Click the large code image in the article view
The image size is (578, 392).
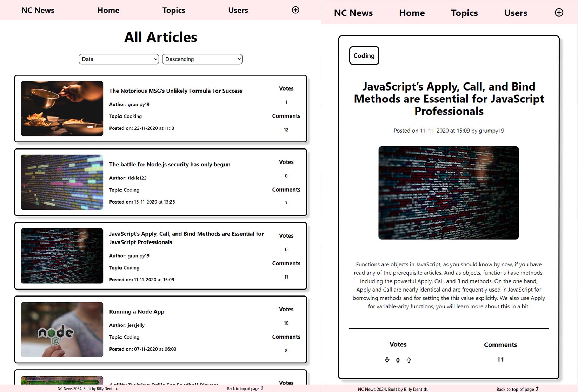pyautogui.click(x=449, y=193)
